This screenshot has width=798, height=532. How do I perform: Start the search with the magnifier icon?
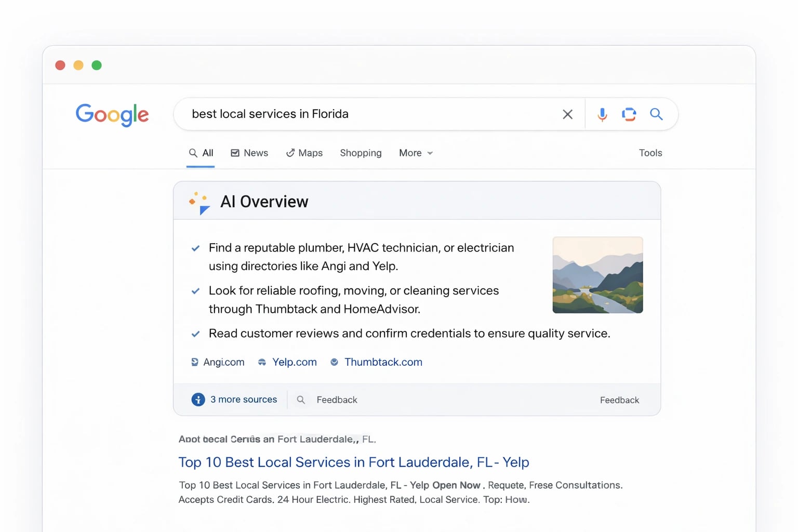(656, 114)
